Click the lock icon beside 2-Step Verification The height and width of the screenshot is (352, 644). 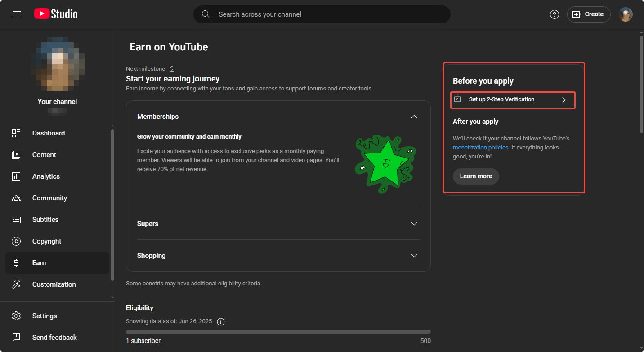[x=457, y=99]
